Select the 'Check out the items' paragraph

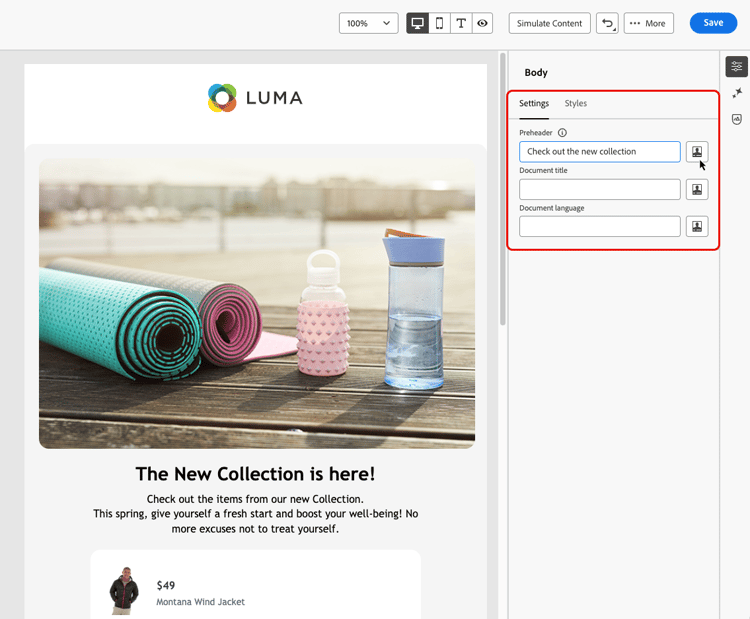click(x=255, y=514)
